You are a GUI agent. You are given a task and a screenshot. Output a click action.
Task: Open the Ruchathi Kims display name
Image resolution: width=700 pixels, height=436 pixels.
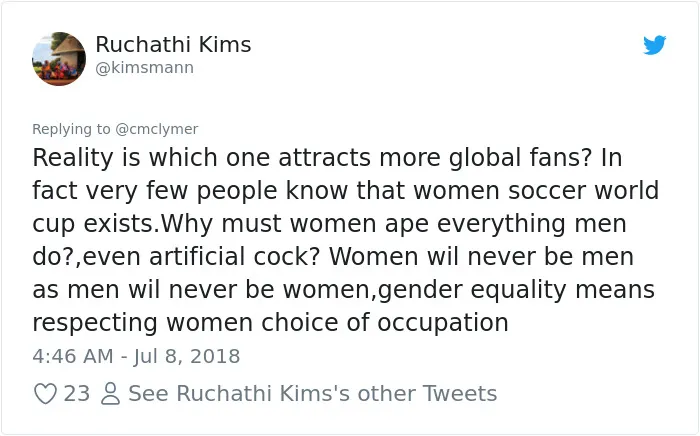click(x=173, y=44)
